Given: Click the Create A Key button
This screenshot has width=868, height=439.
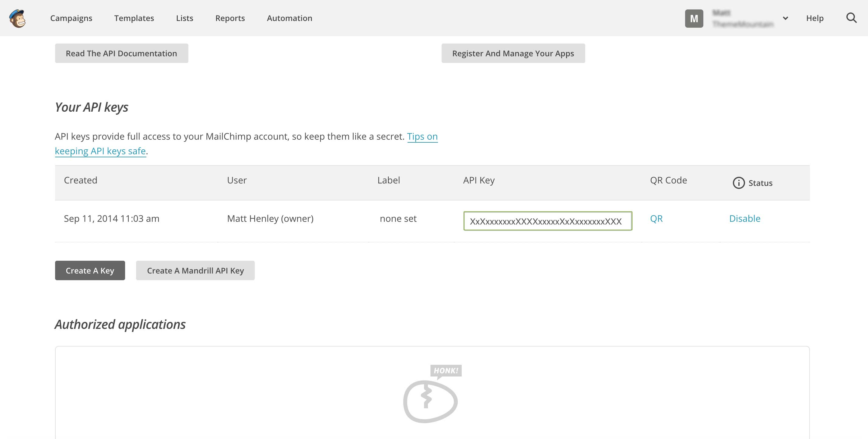Looking at the screenshot, I should [x=90, y=270].
